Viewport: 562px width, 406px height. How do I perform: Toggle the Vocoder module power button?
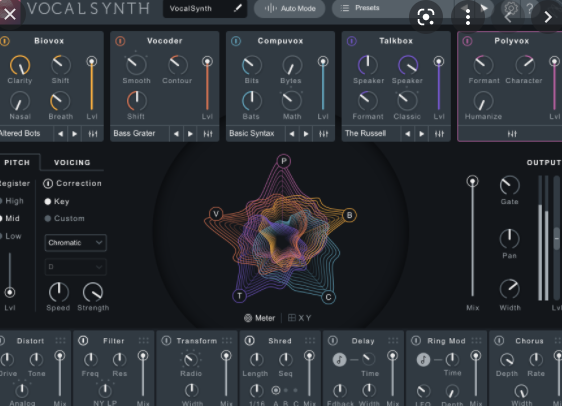pyautogui.click(x=120, y=41)
